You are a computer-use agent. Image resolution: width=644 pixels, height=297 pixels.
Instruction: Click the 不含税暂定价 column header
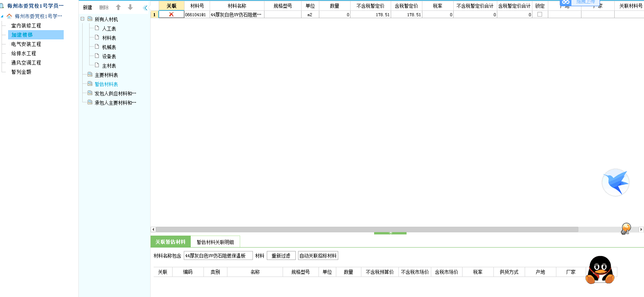[x=371, y=6]
